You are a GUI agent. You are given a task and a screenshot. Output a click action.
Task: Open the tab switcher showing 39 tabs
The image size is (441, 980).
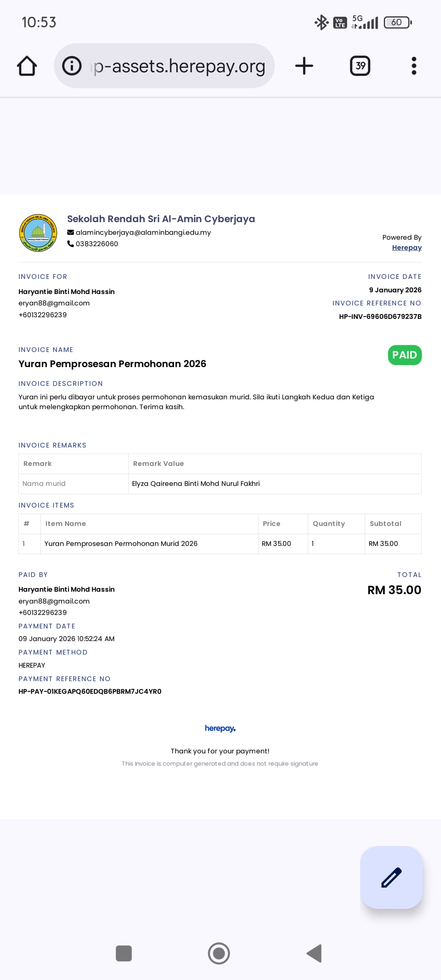[360, 66]
